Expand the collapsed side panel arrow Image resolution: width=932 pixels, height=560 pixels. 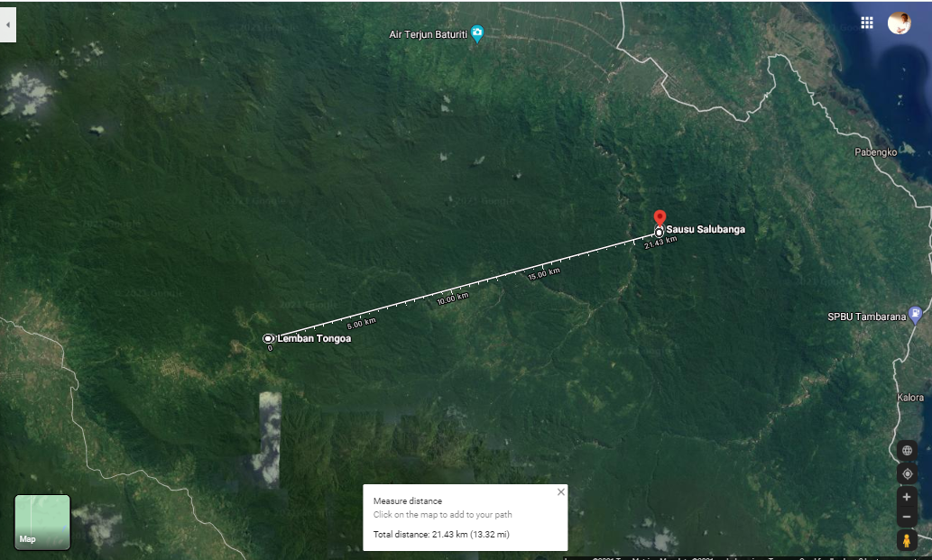point(8,25)
